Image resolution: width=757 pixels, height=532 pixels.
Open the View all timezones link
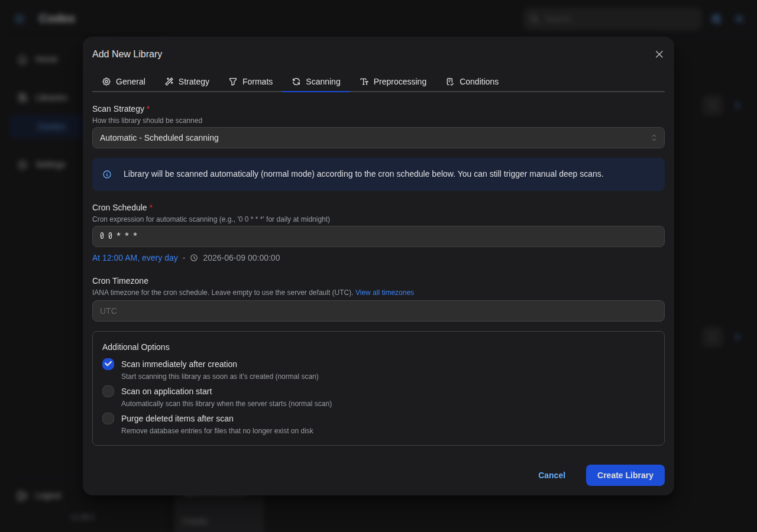tap(384, 293)
